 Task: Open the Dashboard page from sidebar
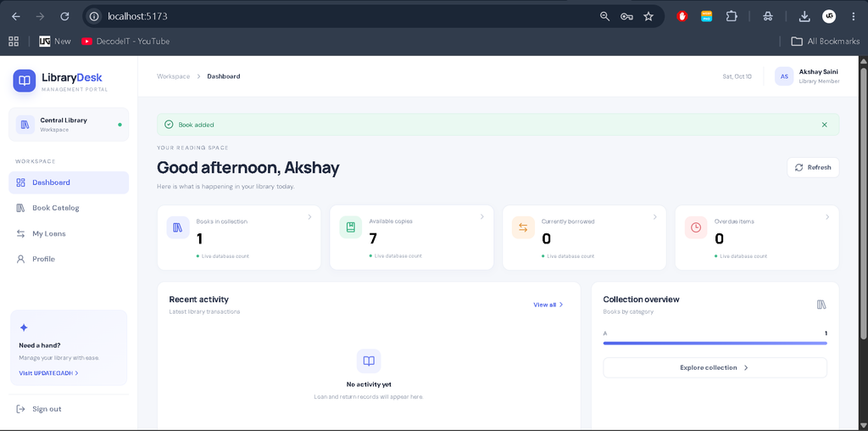pyautogui.click(x=69, y=182)
